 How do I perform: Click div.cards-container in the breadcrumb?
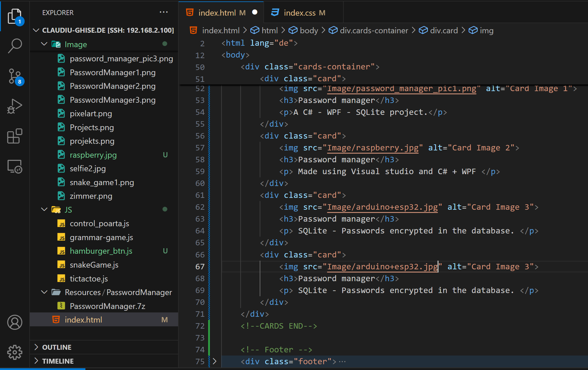coord(373,30)
